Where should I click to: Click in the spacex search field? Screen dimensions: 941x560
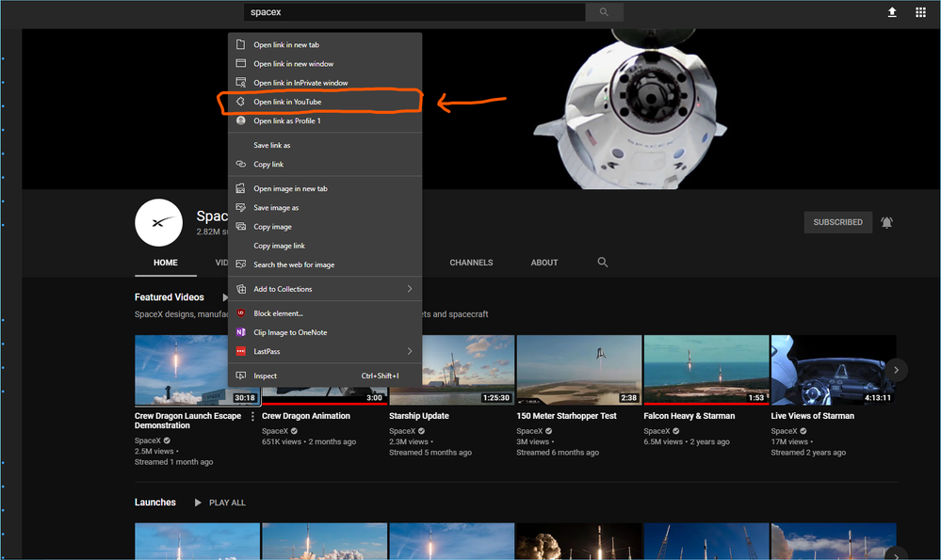pyautogui.click(x=414, y=12)
